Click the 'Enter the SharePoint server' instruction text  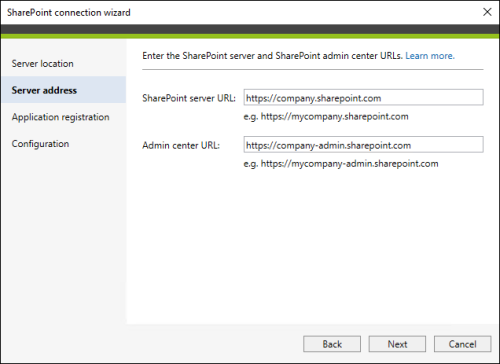[273, 56]
